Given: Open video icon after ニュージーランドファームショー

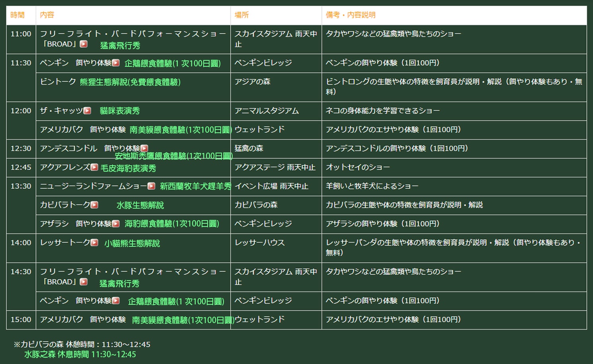Looking at the screenshot, I should (152, 186).
